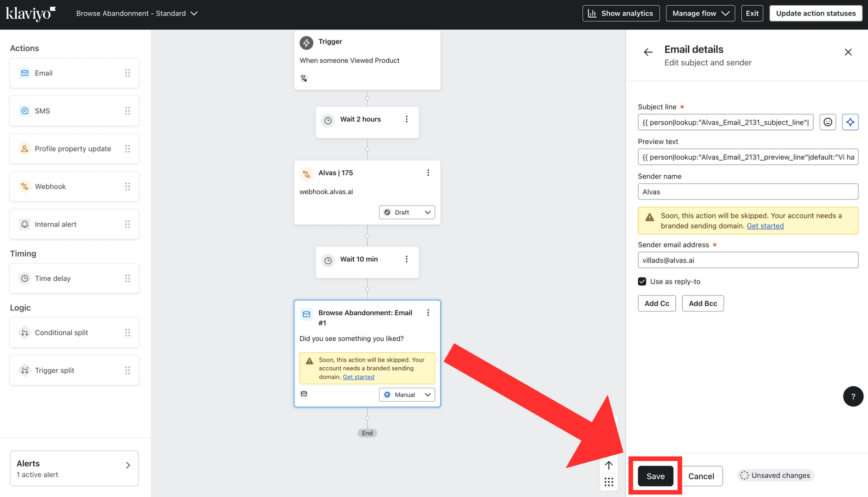Image resolution: width=868 pixels, height=497 pixels.
Task: Click the Conditional split icon
Action: tap(25, 332)
